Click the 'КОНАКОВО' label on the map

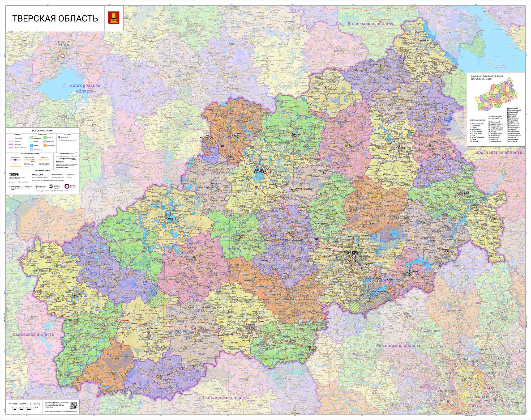coord(412,272)
